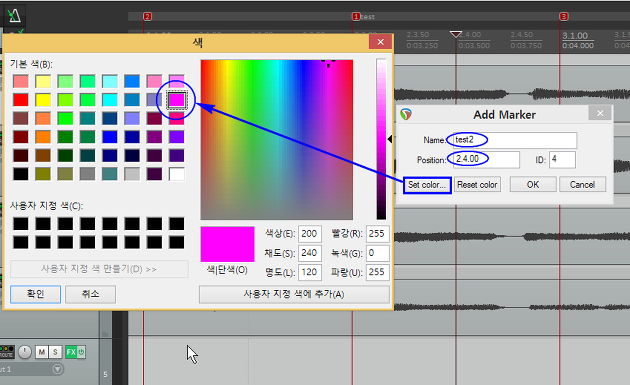The height and width of the screenshot is (385, 630).
Task: Click the 빨강(R) red value field
Action: click(378, 234)
